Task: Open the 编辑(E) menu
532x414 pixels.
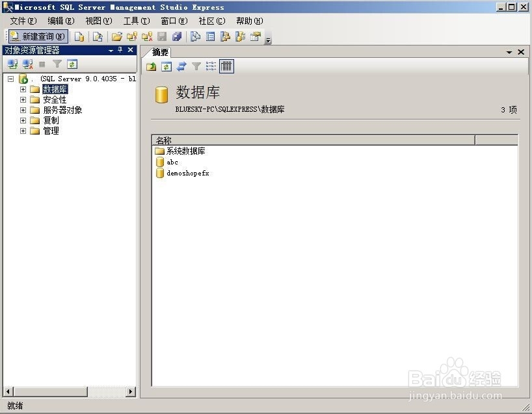Action: 60,21
